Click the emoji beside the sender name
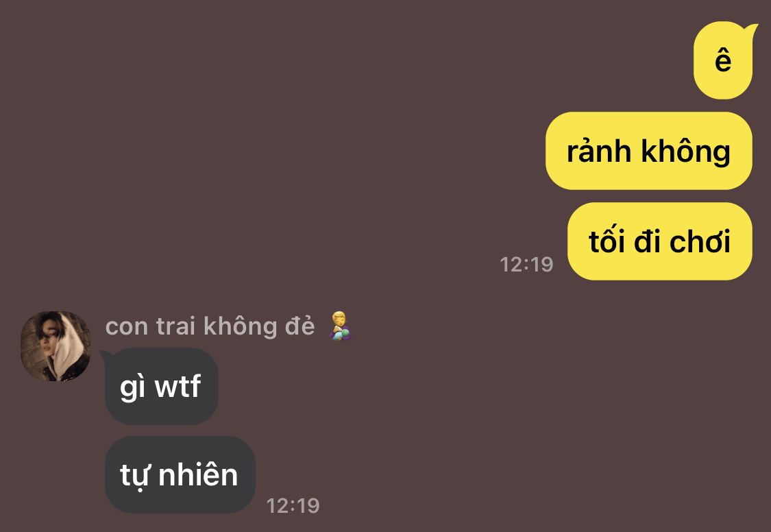 [339, 326]
